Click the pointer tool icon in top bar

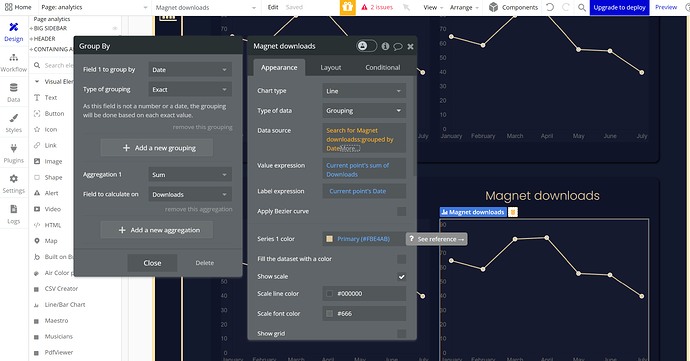click(x=406, y=7)
